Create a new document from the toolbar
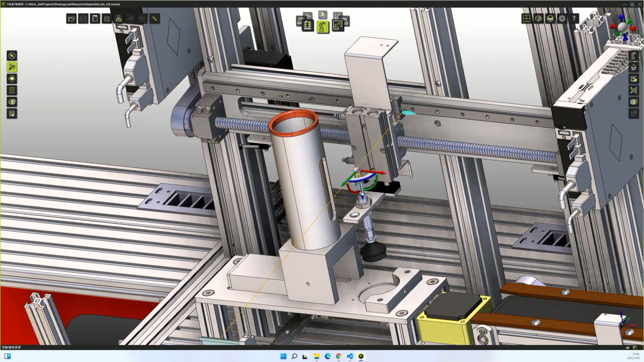 coord(95,19)
